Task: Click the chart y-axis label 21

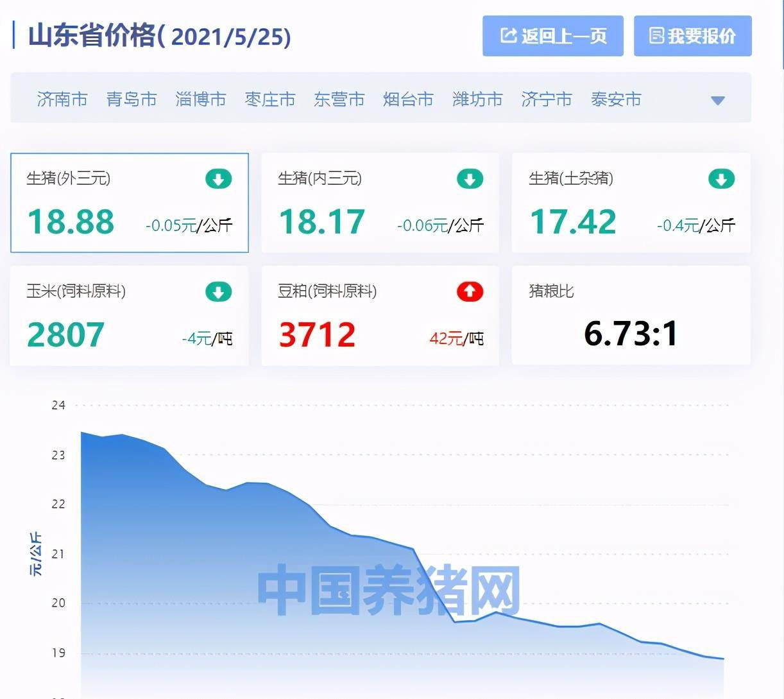Action: pos(58,554)
